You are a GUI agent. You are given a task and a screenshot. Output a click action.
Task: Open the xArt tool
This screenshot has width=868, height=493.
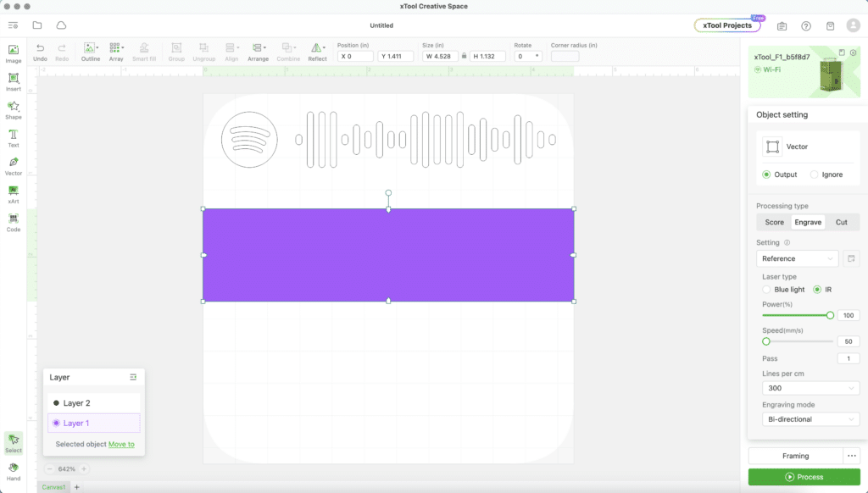(x=14, y=194)
